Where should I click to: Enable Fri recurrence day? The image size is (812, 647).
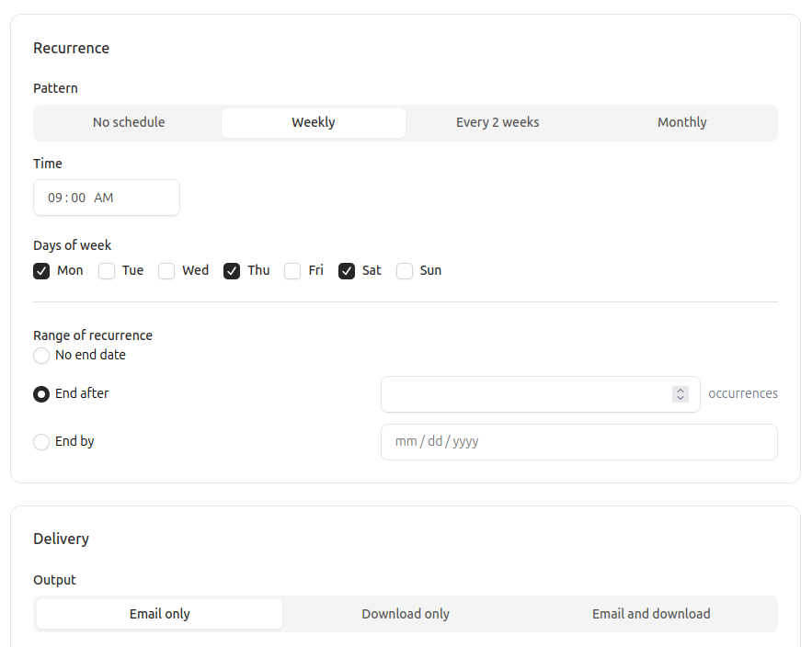coord(292,270)
